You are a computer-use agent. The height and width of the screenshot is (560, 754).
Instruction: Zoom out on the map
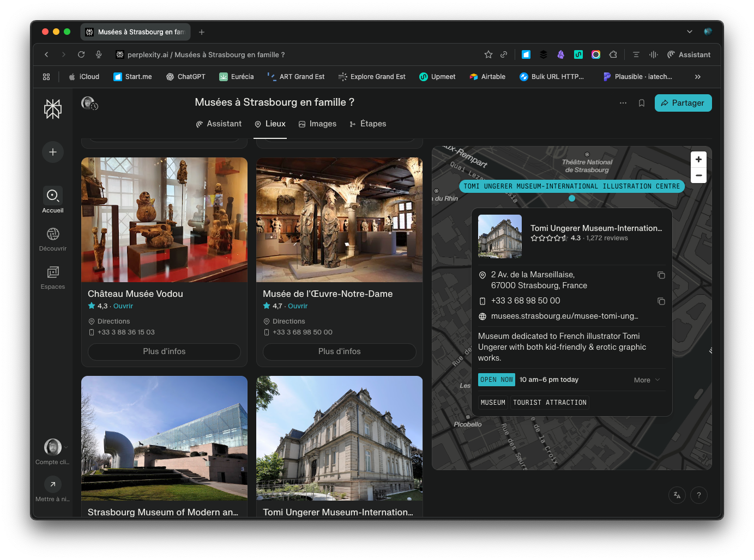(698, 175)
